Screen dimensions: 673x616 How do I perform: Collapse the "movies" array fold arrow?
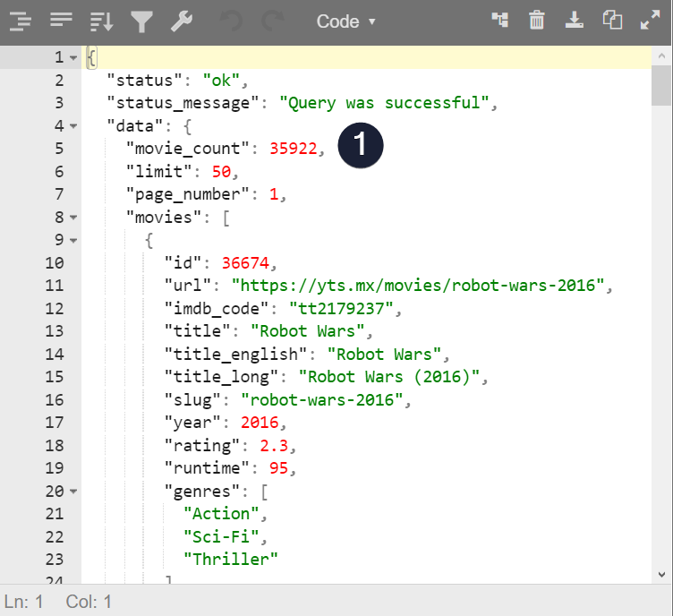(73, 218)
